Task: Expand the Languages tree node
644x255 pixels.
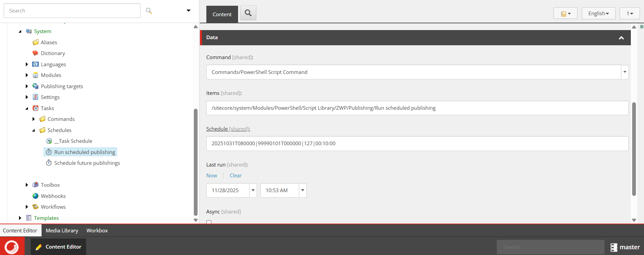Action: pos(27,64)
